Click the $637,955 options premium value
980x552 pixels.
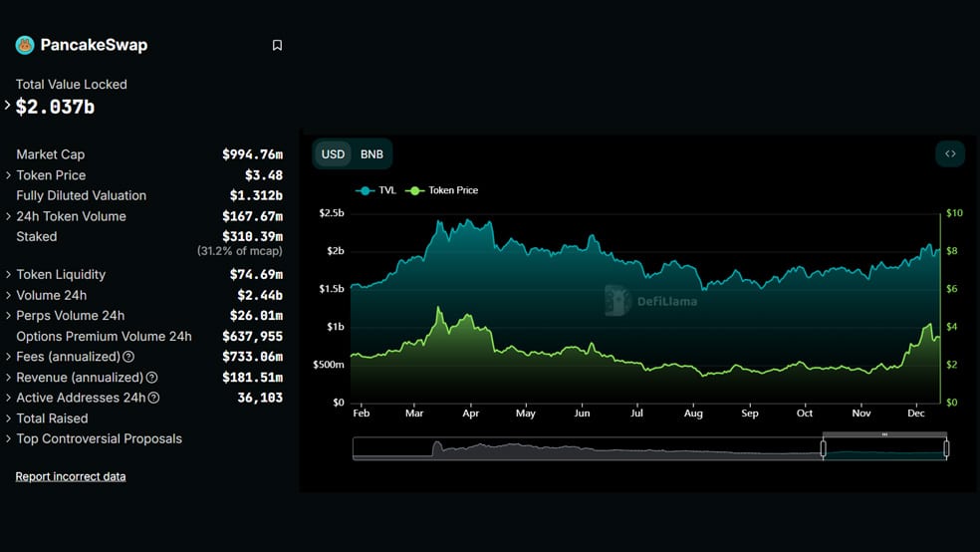click(x=253, y=337)
